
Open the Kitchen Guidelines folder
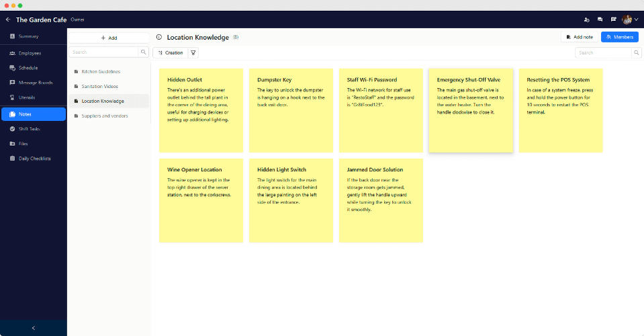109,71
